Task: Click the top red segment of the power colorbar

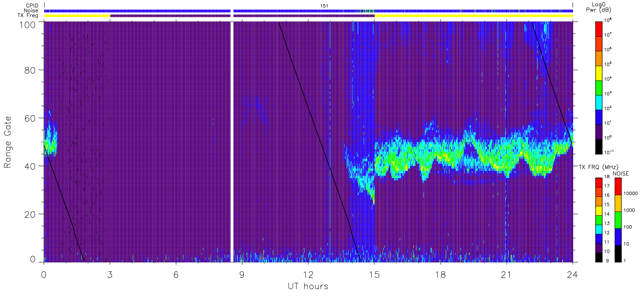Action: click(599, 28)
